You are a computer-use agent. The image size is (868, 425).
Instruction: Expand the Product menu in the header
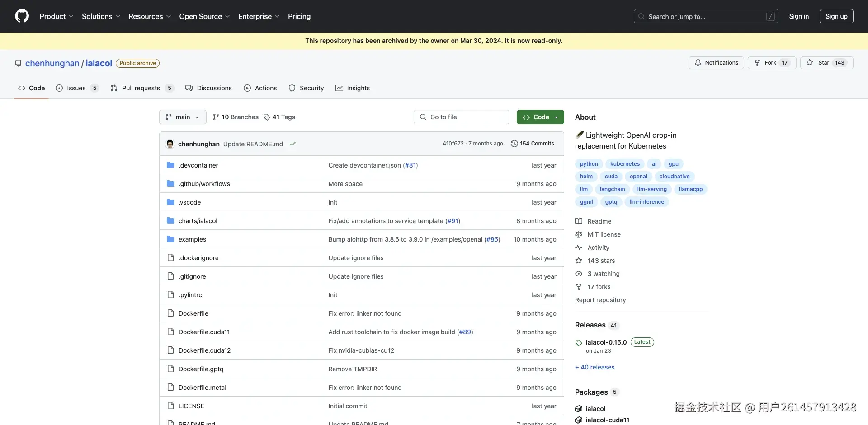pos(56,16)
